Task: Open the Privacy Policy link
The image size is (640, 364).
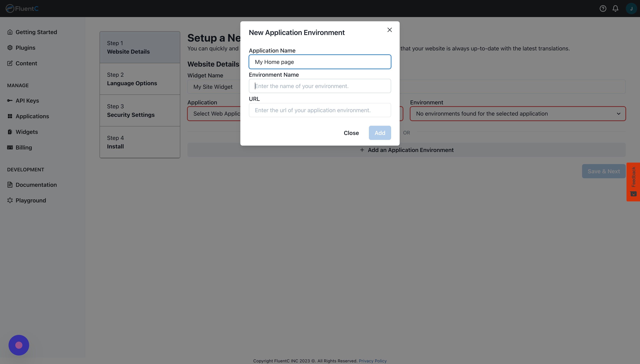Action: click(372, 361)
